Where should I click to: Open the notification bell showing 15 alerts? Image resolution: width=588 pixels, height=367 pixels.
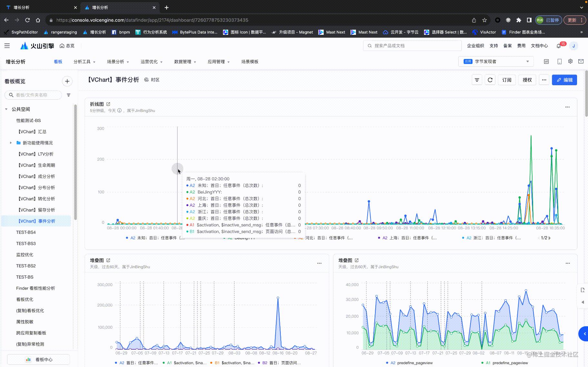coord(558,45)
